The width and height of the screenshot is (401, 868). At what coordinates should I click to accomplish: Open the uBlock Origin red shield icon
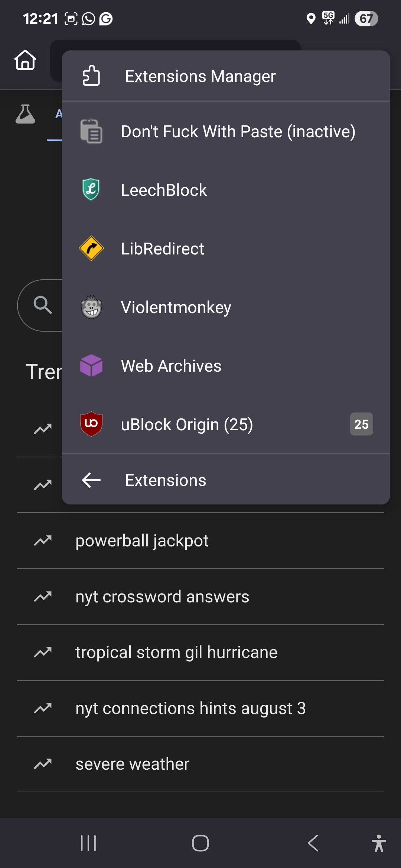pyautogui.click(x=91, y=424)
